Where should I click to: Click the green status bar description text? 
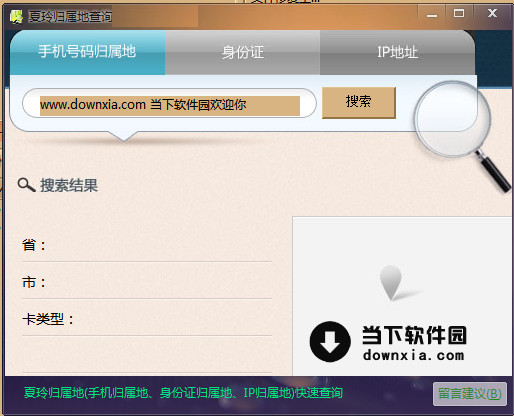(183, 393)
